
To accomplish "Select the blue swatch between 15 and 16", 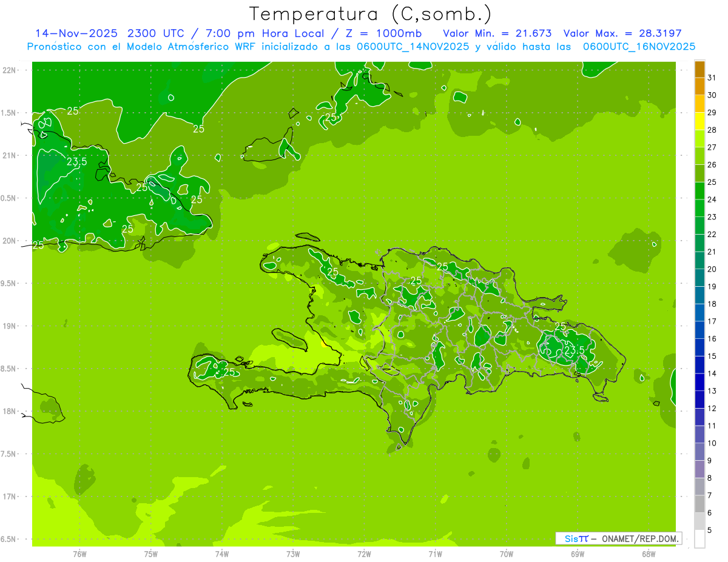I will (x=699, y=347).
